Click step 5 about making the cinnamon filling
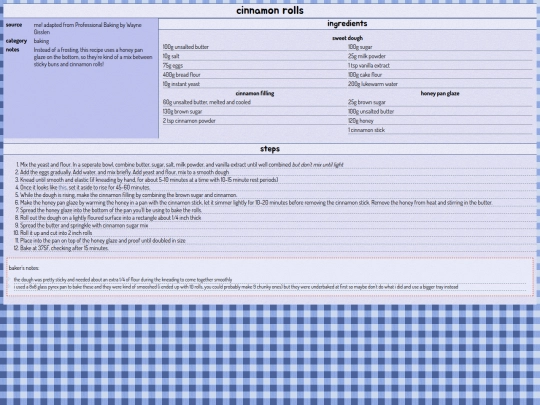The width and height of the screenshot is (540, 405). pyautogui.click(x=128, y=195)
